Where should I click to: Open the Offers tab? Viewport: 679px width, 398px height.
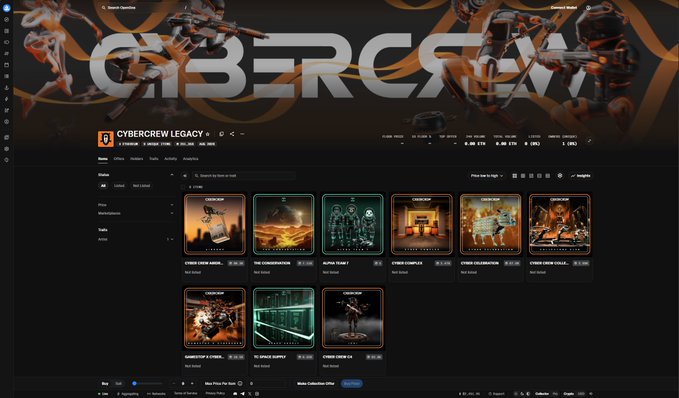119,159
